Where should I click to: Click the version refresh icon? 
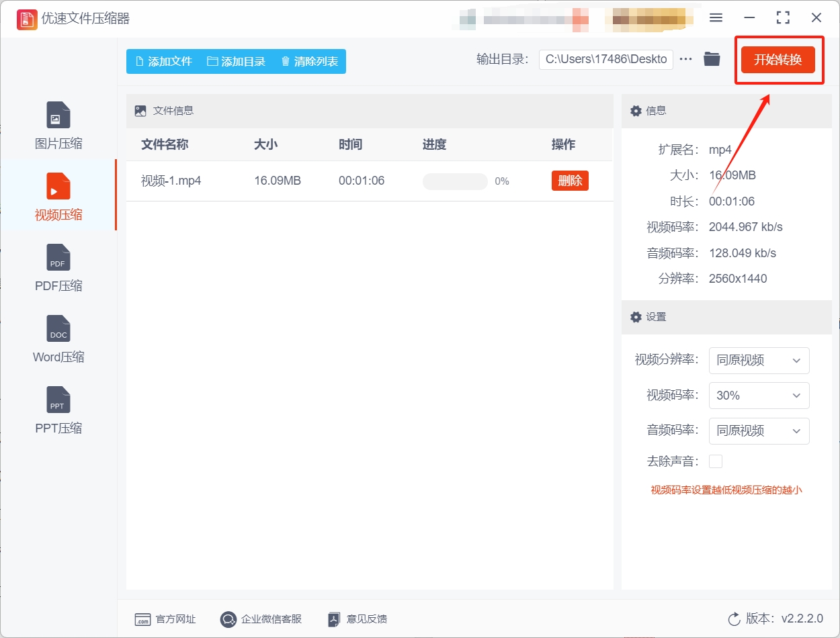(x=733, y=620)
